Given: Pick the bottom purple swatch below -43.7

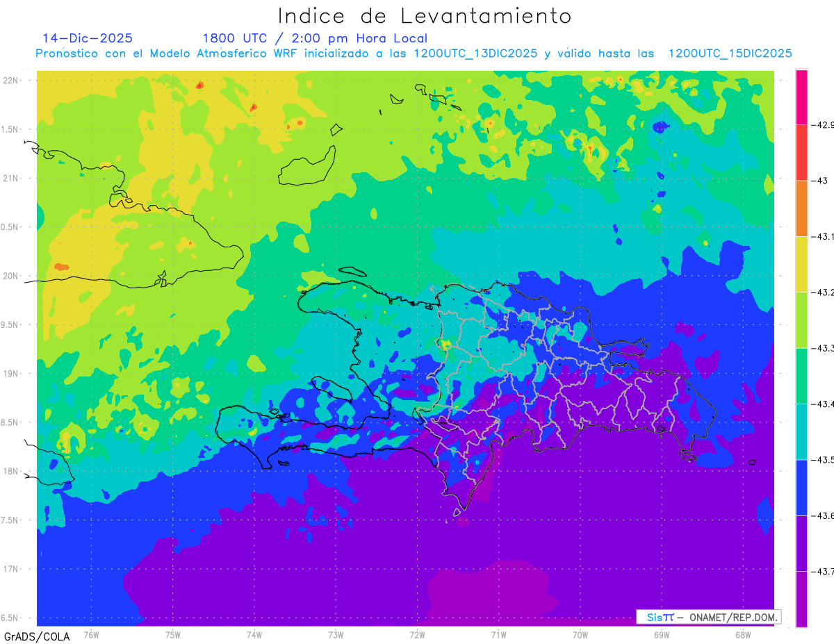Looking at the screenshot, I should tap(801, 599).
